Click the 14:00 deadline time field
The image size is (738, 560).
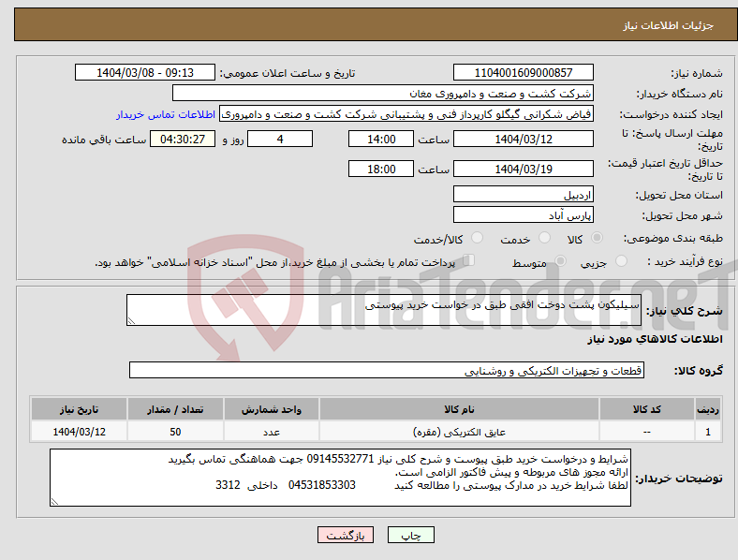coord(381,139)
